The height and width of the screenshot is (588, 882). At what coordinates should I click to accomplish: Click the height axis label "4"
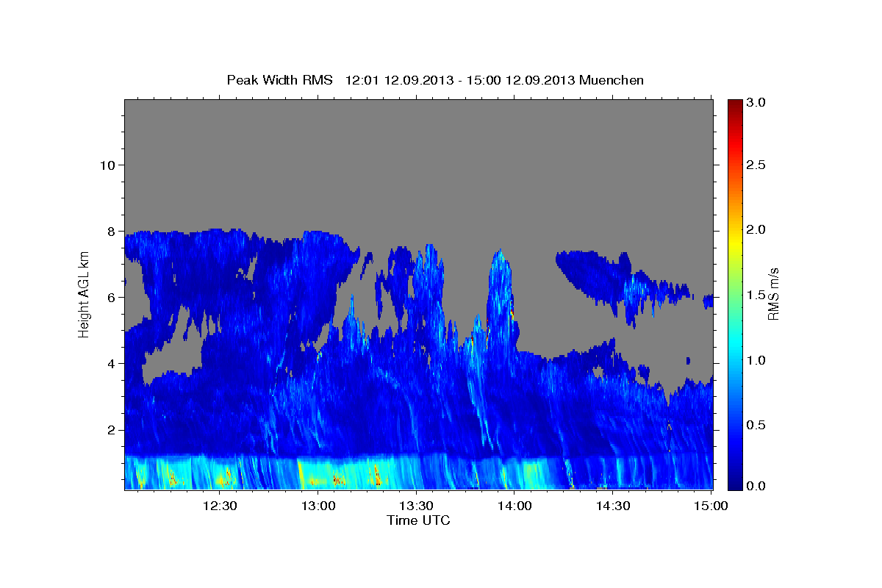tap(111, 363)
